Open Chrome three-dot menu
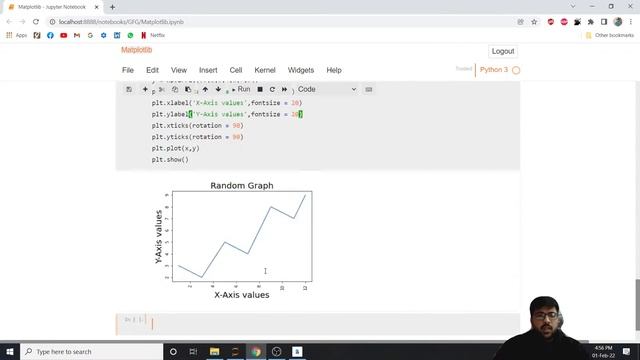The image size is (640, 360). point(631,22)
